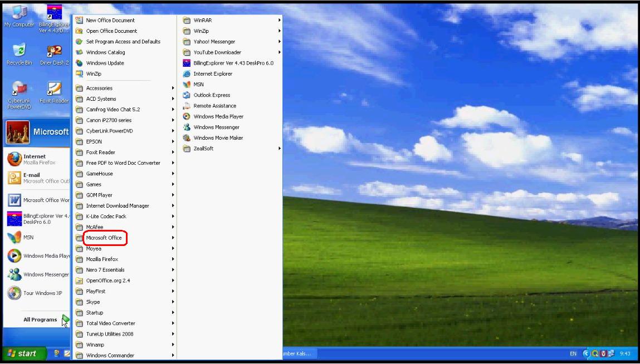Expand ZeallSoft folder
Viewport: 640px width, 364px height.
(x=231, y=149)
